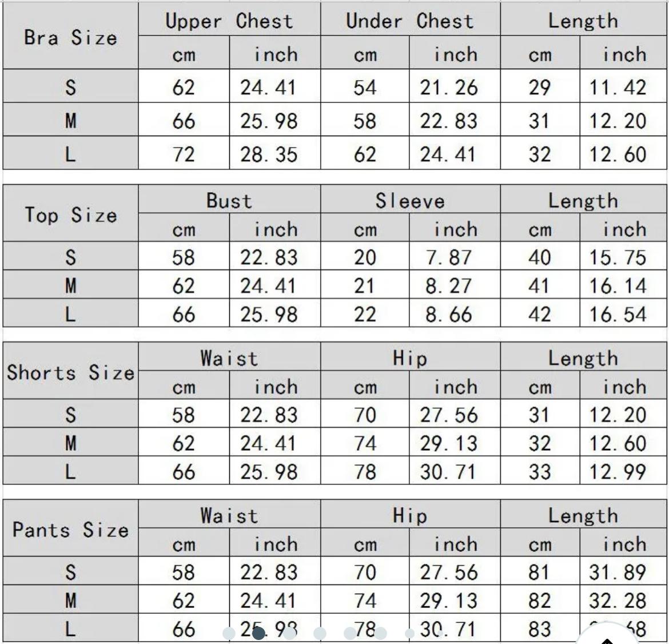The height and width of the screenshot is (644, 669).
Task: Click the Pants S length 31.89 cell
Action: click(618, 572)
